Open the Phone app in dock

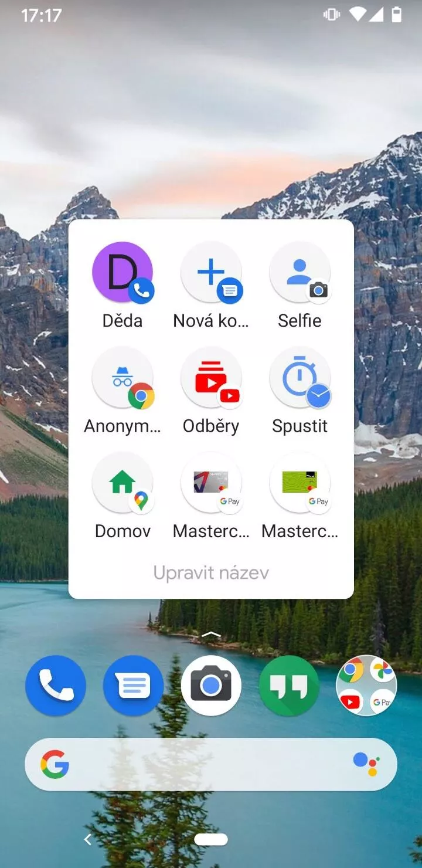click(56, 686)
